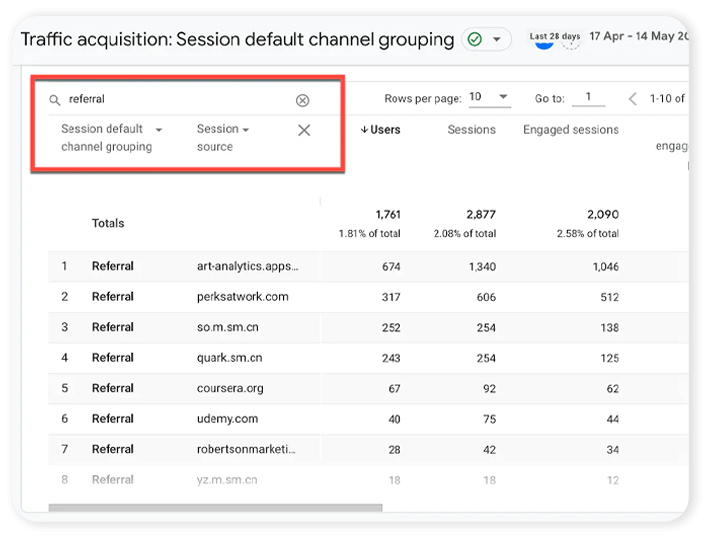Click the green report status checkmark icon
710x540 pixels.
(x=474, y=40)
